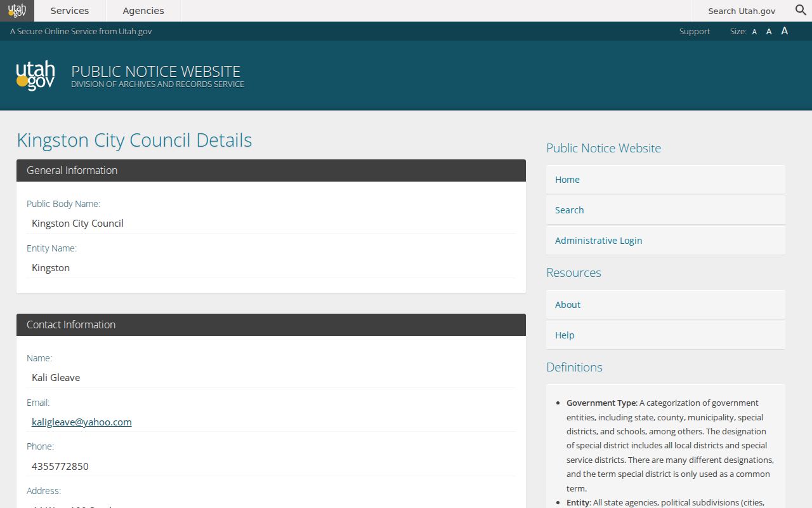Click the search magnifier icon
The image size is (812, 508).
point(801,10)
